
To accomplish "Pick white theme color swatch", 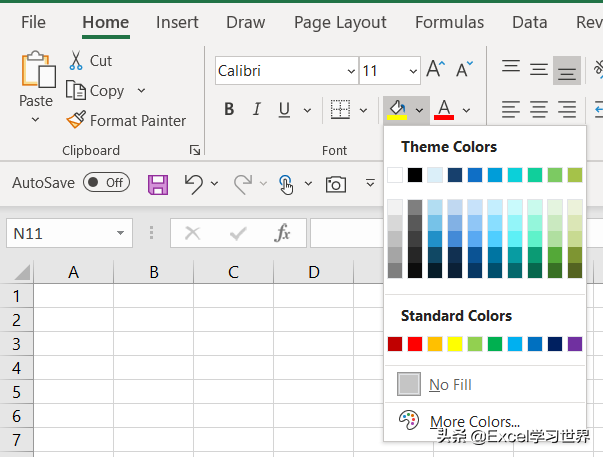I will point(395,175).
